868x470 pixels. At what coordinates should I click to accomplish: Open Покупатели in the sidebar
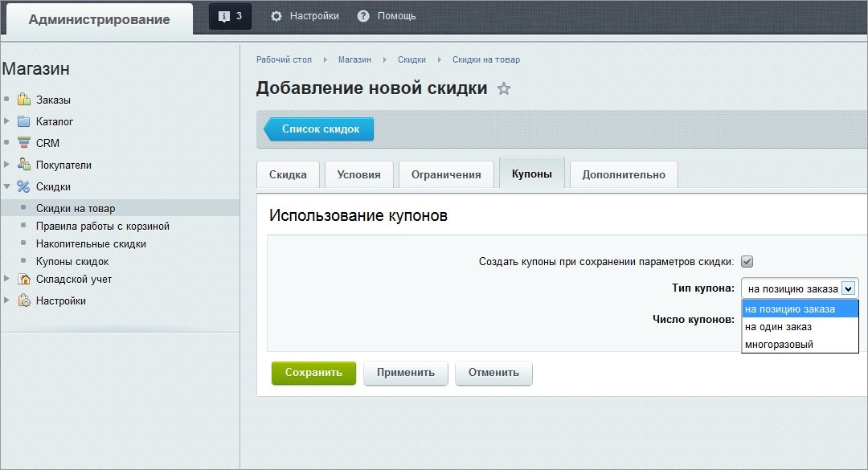click(x=63, y=165)
